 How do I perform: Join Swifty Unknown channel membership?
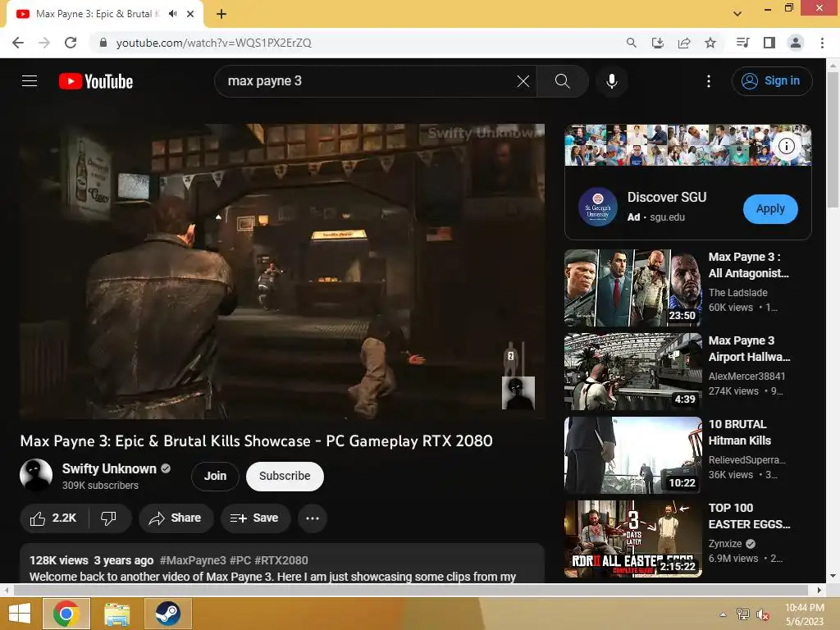(215, 477)
